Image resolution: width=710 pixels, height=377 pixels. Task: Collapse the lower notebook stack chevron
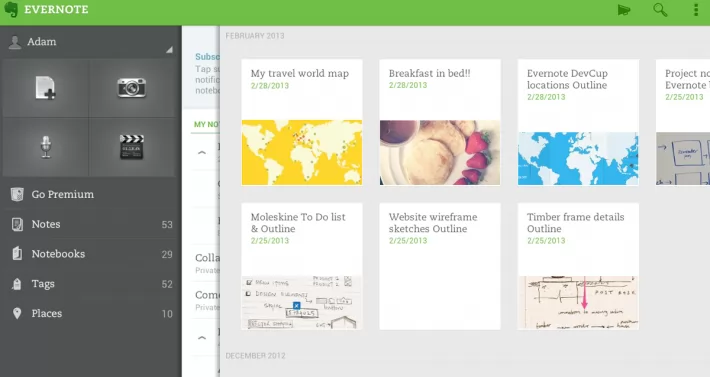(x=202, y=338)
